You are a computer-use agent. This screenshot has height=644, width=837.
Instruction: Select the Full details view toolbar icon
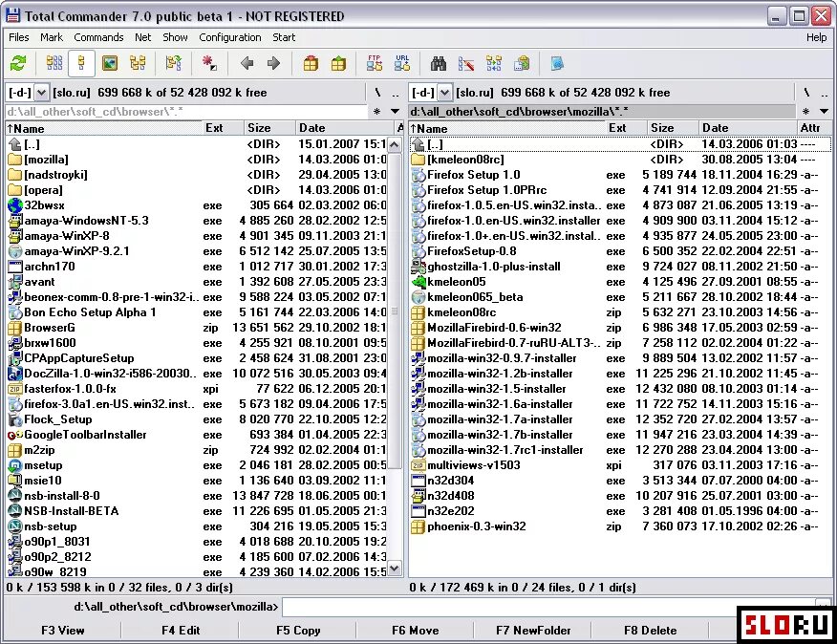coord(81,64)
